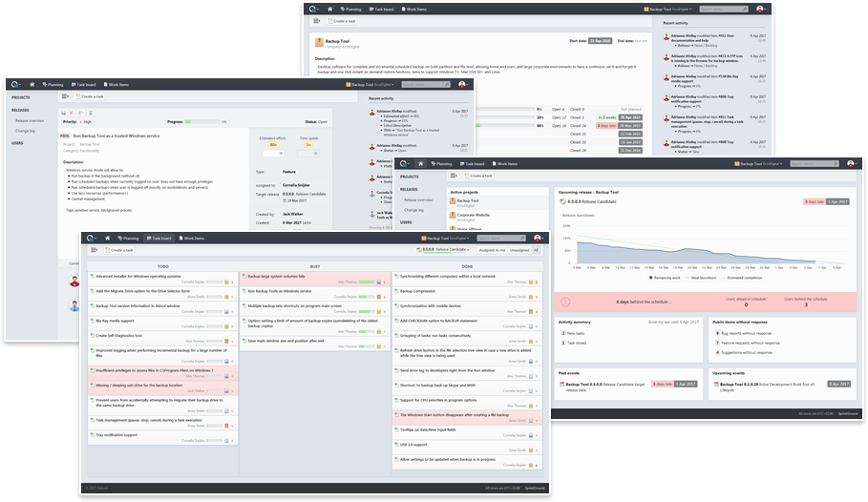The width and height of the screenshot is (868, 502).
Task: Open the user avatar menu in the dashboard window
Action: point(852,164)
